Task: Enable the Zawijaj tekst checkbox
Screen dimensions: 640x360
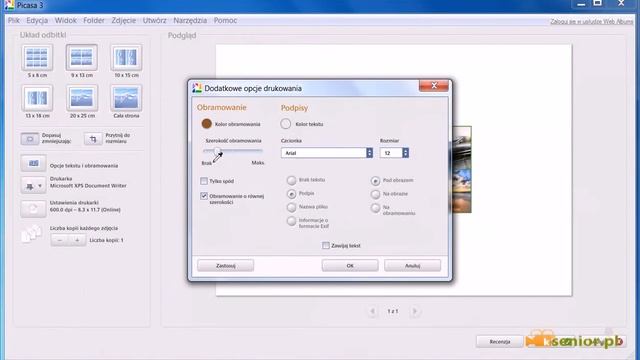Action: coord(325,245)
